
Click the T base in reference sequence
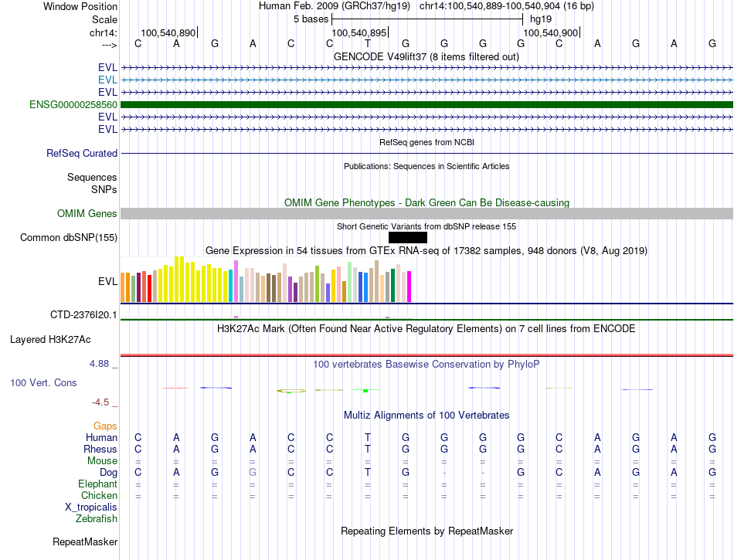(368, 44)
